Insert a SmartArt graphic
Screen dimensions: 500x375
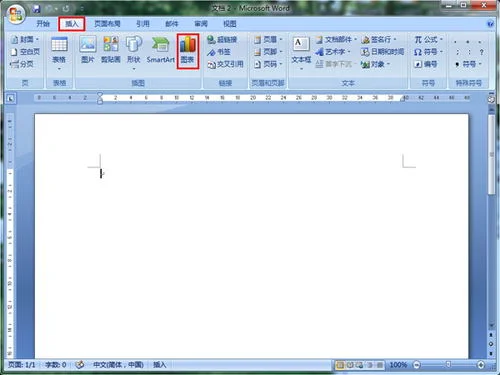(161, 50)
